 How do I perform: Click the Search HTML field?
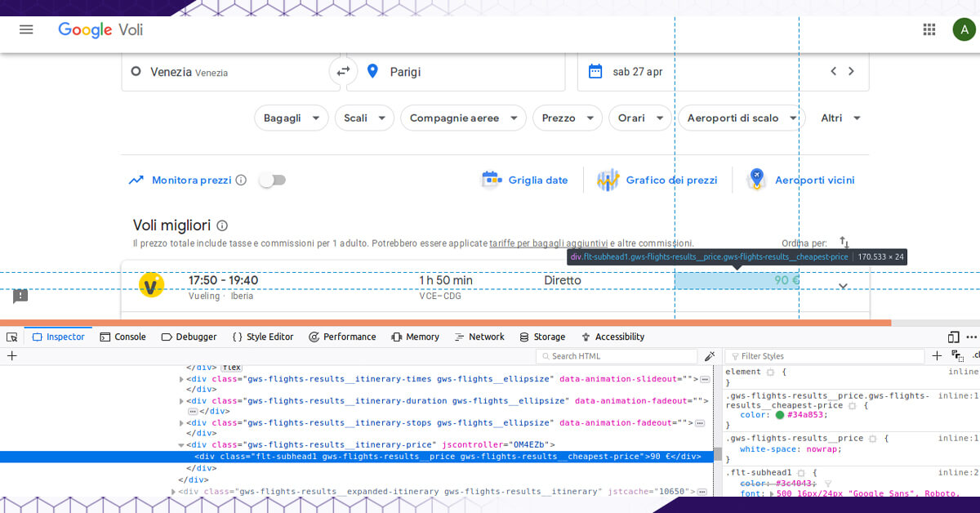point(617,356)
